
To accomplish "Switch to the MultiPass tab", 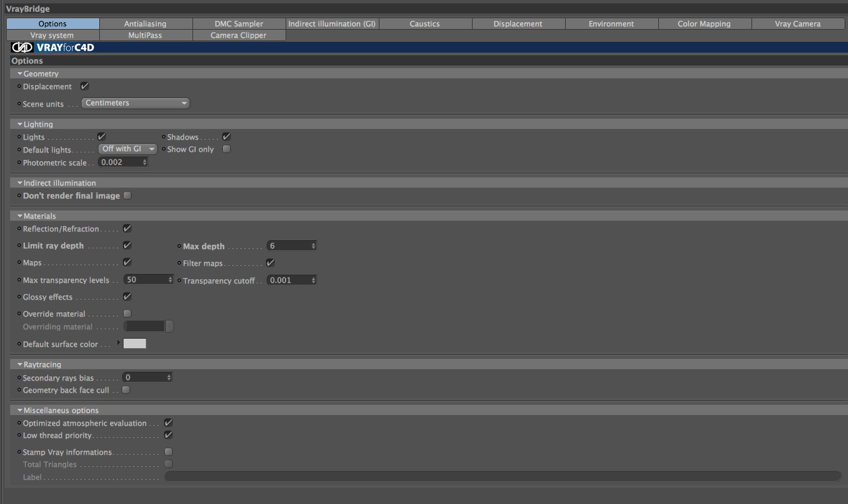I will [x=145, y=35].
